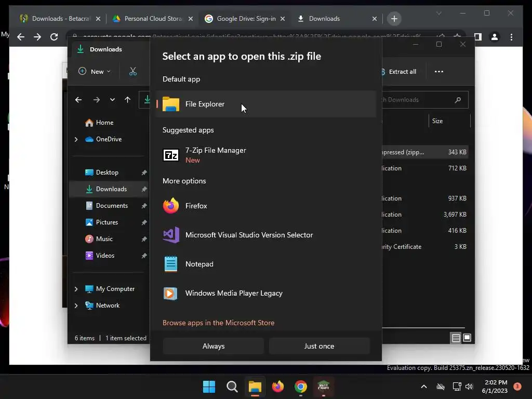This screenshot has width=532, height=399.
Task: Open recent locations chevron in Explorer
Action: 112,100
